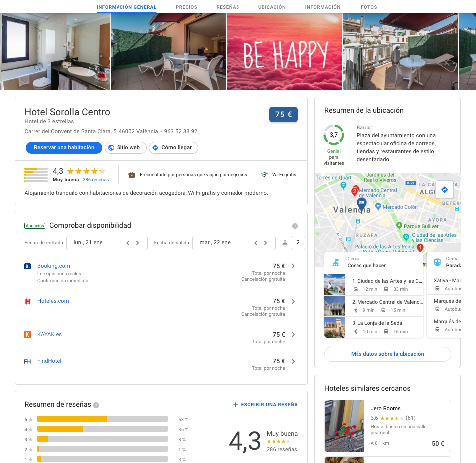The image size is (476, 463).
Task: Click the FindHotel logo icon
Action: [28, 361]
